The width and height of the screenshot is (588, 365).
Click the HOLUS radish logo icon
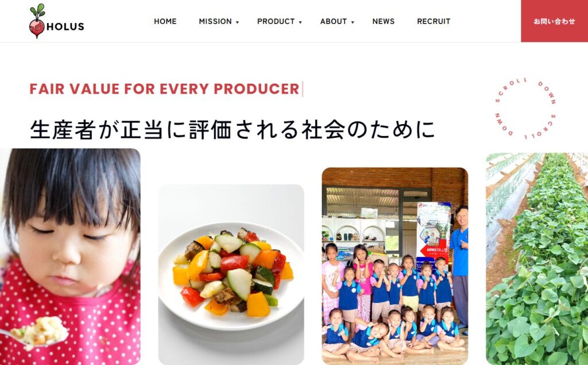coord(37,21)
